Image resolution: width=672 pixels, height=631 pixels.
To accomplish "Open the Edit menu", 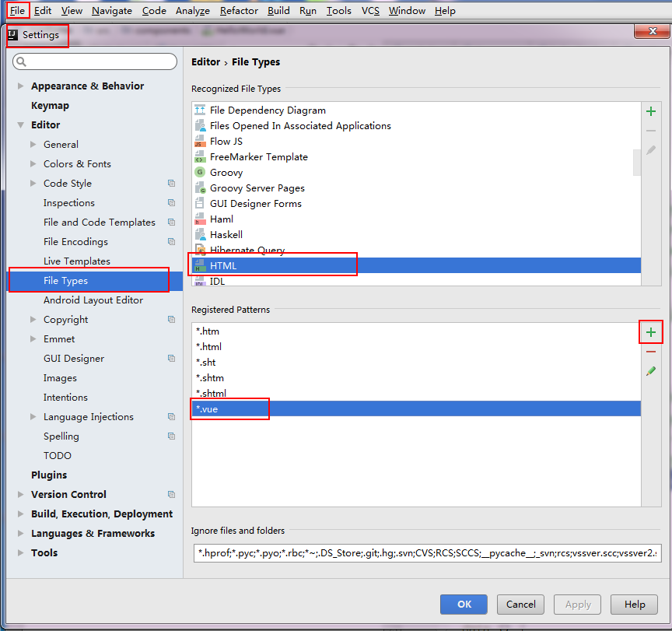I will coord(43,11).
